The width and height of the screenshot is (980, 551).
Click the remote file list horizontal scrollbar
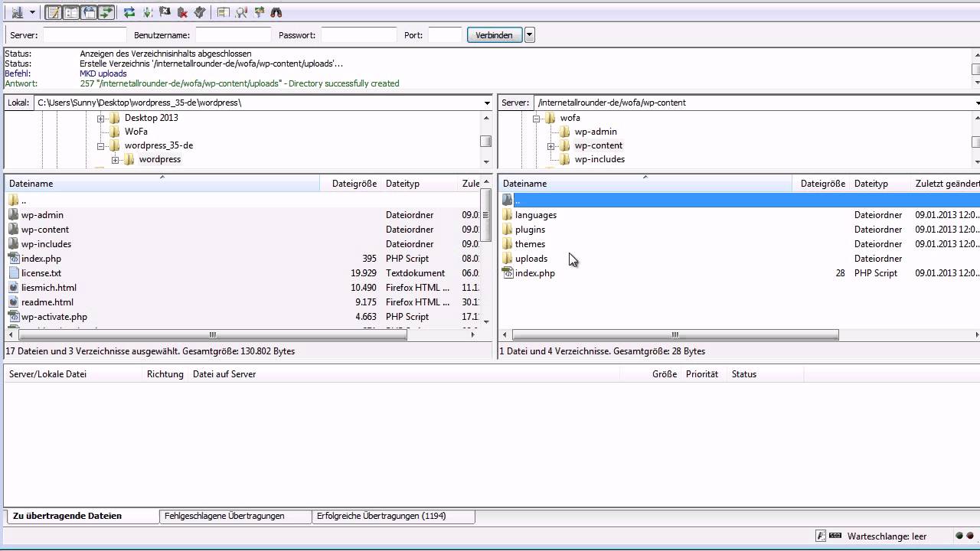[675, 334]
